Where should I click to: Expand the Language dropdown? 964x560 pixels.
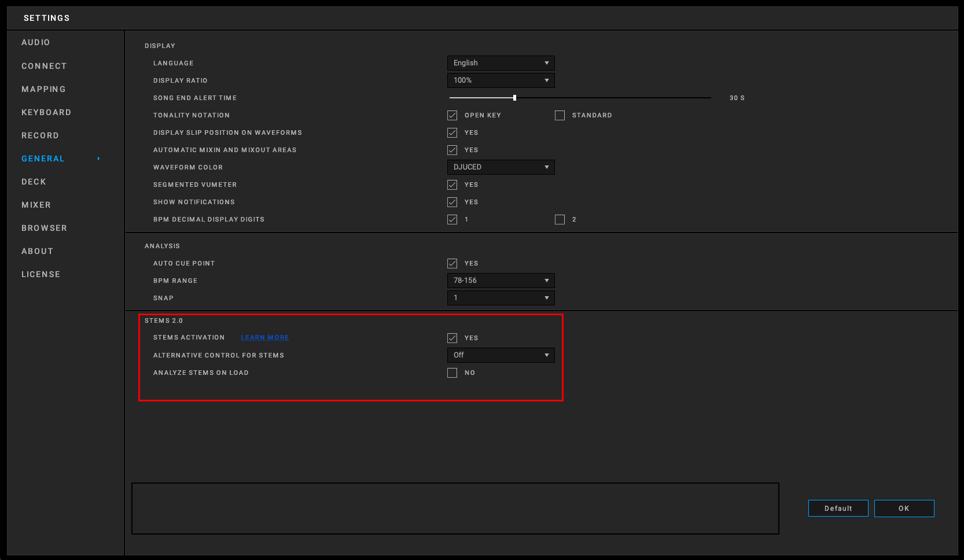coord(501,63)
